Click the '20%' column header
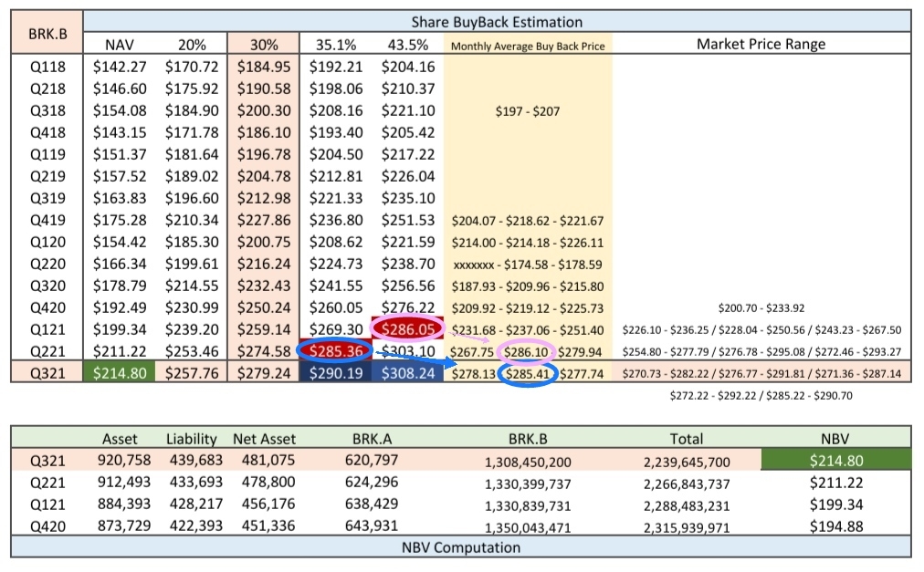924x572 pixels. click(192, 45)
